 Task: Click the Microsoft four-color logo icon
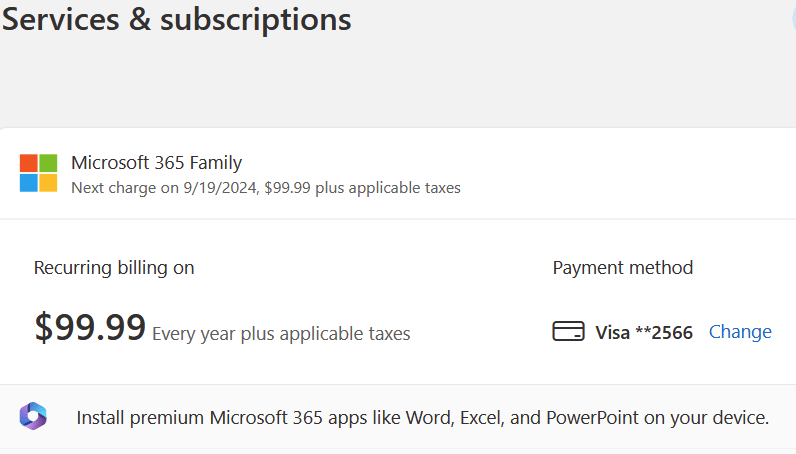tap(39, 173)
